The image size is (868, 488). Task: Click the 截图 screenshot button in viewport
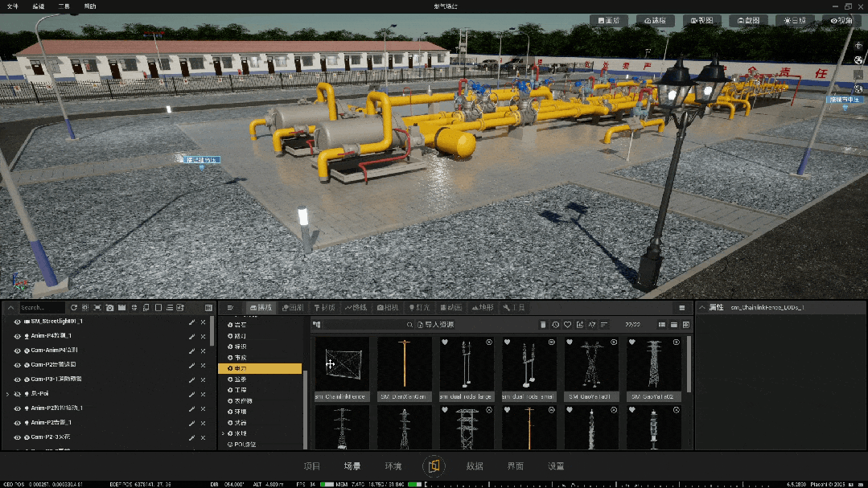pos(748,20)
